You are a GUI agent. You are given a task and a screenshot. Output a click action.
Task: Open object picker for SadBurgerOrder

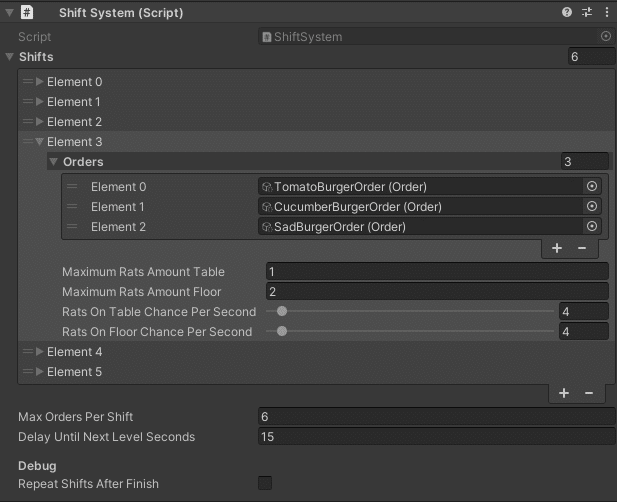[592, 226]
